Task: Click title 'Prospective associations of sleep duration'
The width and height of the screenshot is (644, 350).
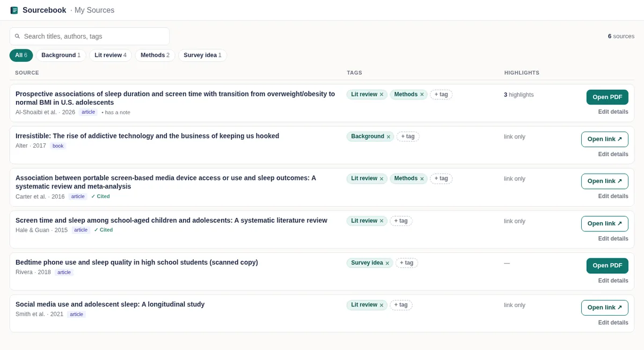Action: click(x=175, y=98)
